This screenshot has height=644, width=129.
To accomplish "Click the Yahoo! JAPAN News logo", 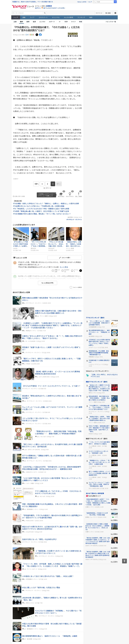I will [x=23, y=7].
